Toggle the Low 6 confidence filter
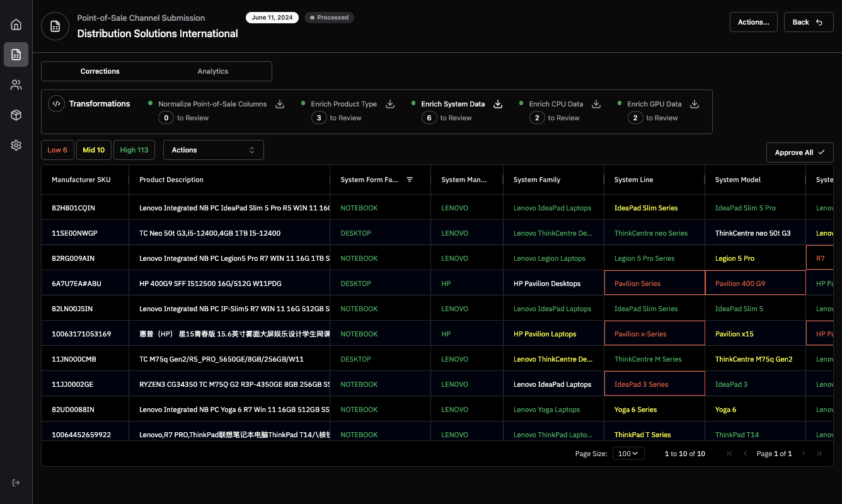The width and height of the screenshot is (842, 504). 57,150
